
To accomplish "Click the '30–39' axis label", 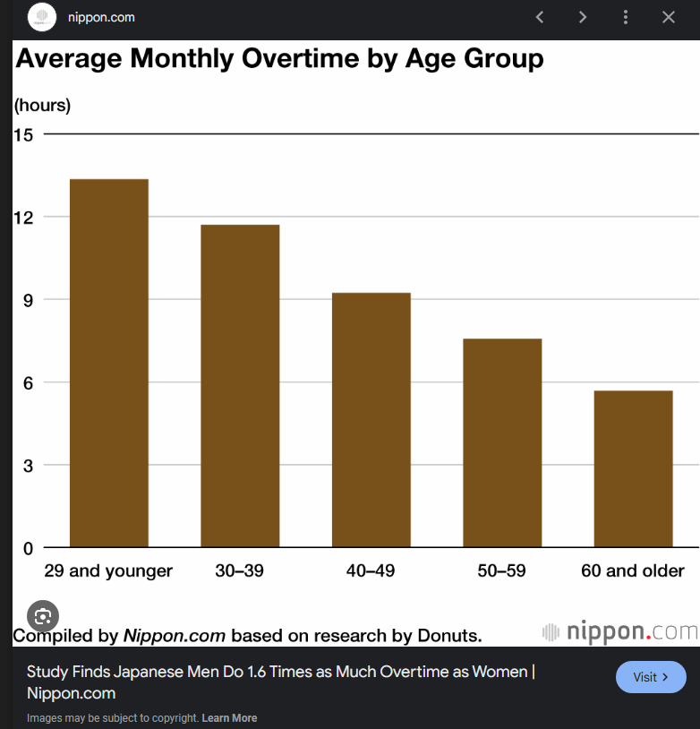I will [239, 570].
